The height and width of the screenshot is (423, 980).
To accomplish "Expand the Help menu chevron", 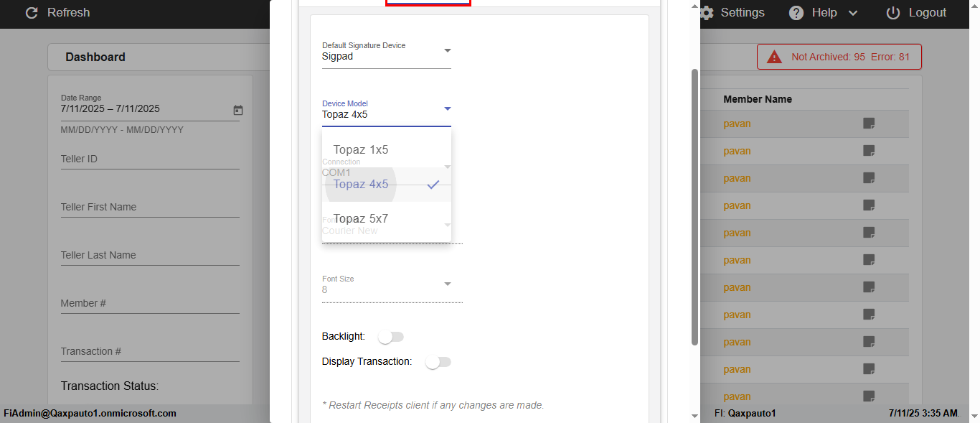I will [853, 13].
